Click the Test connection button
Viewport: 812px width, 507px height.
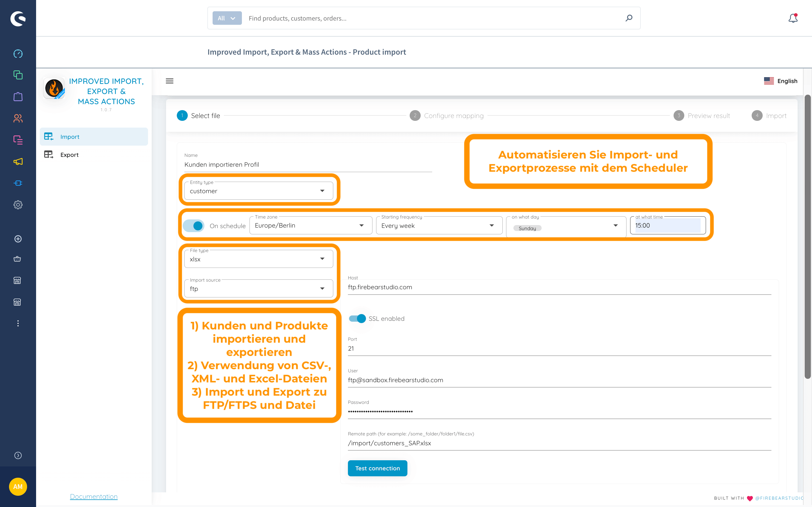377,468
